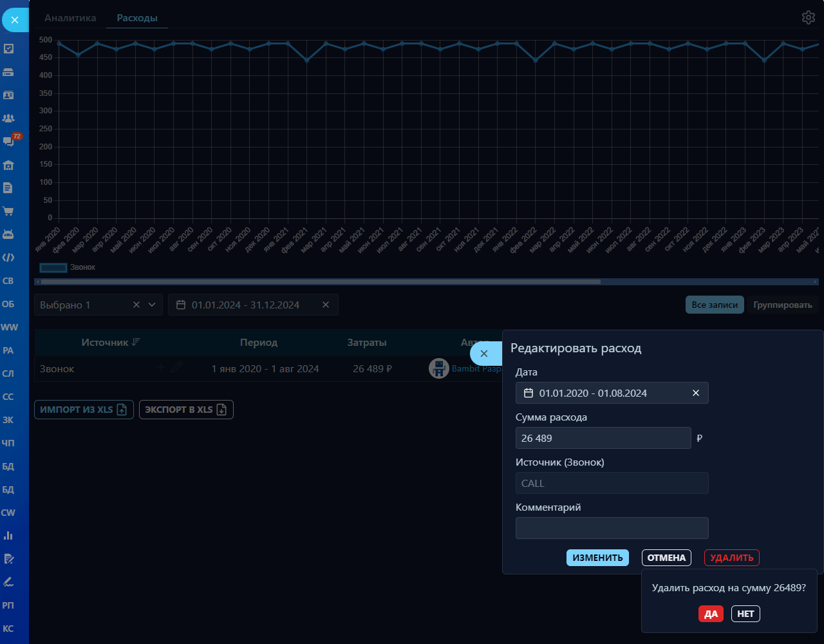Open the people group sidebar icon

point(8,118)
